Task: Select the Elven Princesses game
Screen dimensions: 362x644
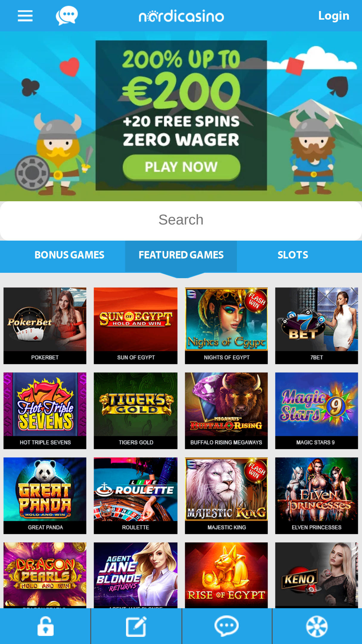Action: (316, 496)
